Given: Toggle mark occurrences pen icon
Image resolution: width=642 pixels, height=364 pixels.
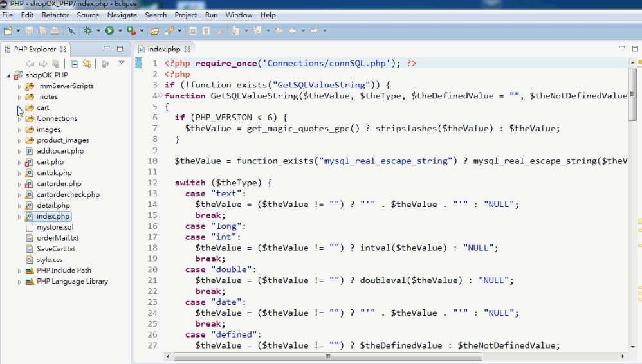Looking at the screenshot, I should point(220,31).
